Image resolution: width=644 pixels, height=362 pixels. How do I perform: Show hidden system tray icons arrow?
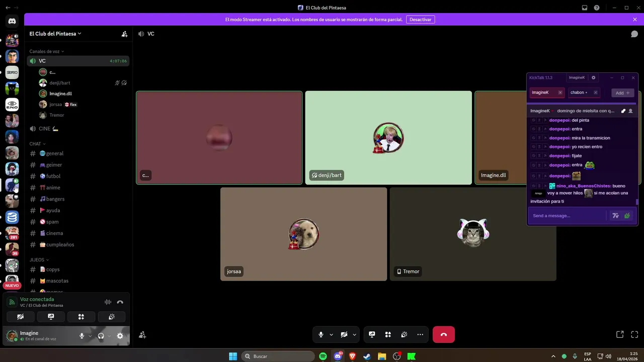pyautogui.click(x=553, y=356)
